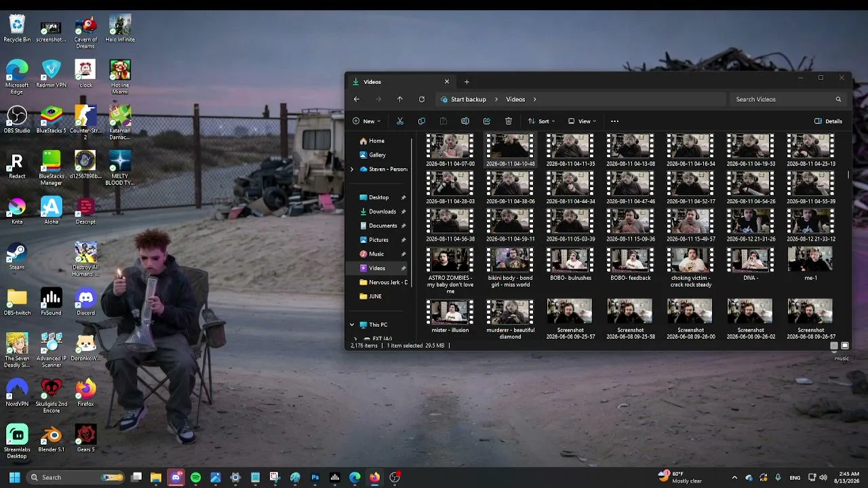
Task: Open the New dropdown menu
Action: pos(367,121)
